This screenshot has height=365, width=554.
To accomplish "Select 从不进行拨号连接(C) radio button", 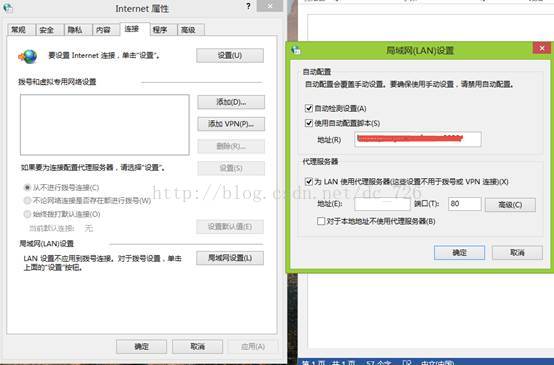I will pos(27,188).
